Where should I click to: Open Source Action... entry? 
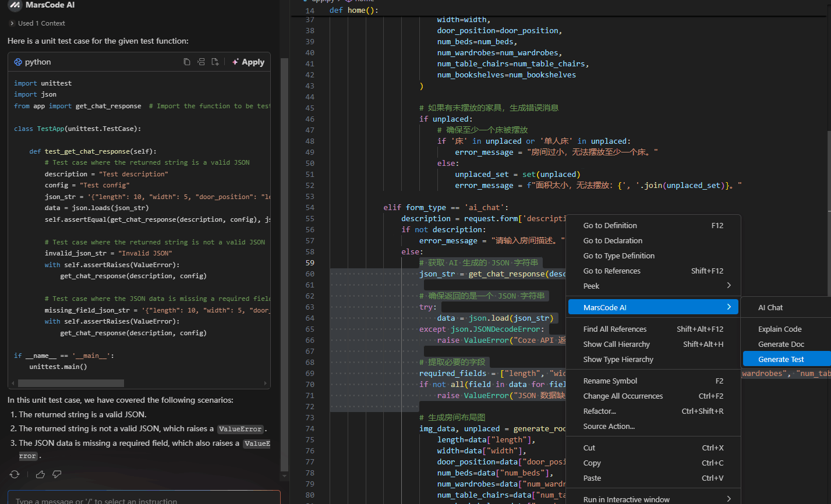(653, 426)
